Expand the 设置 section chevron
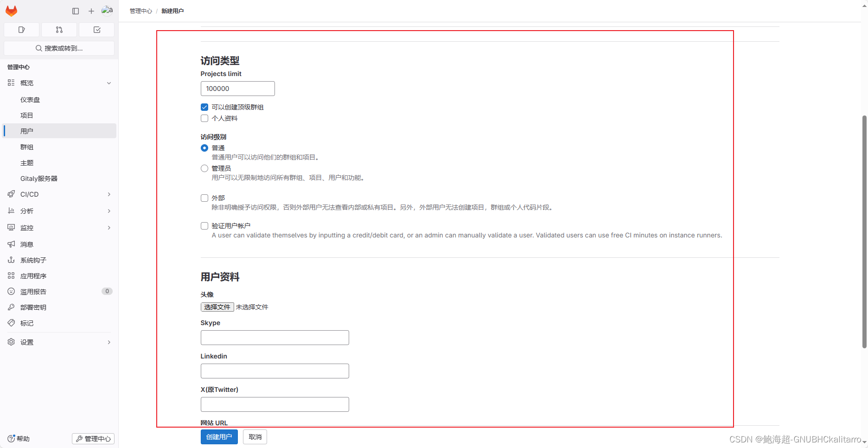The width and height of the screenshot is (868, 448). click(x=109, y=342)
